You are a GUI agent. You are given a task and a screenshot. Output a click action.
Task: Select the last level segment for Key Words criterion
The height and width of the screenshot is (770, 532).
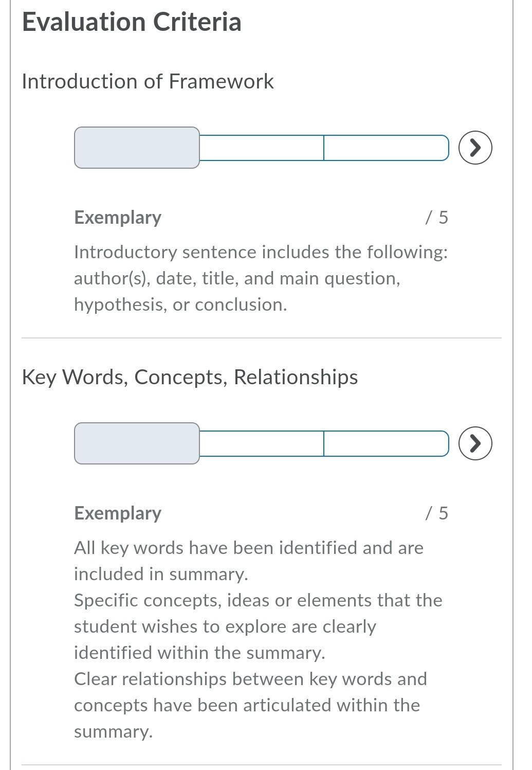click(x=387, y=443)
